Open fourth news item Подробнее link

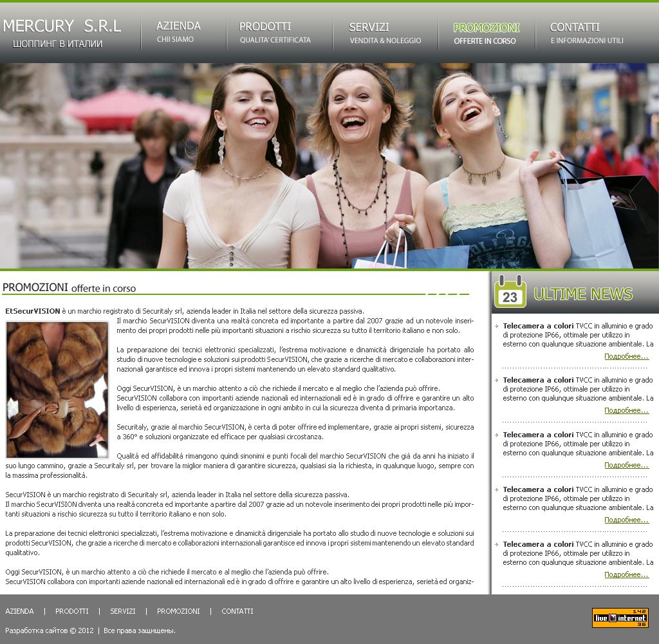coord(626,520)
